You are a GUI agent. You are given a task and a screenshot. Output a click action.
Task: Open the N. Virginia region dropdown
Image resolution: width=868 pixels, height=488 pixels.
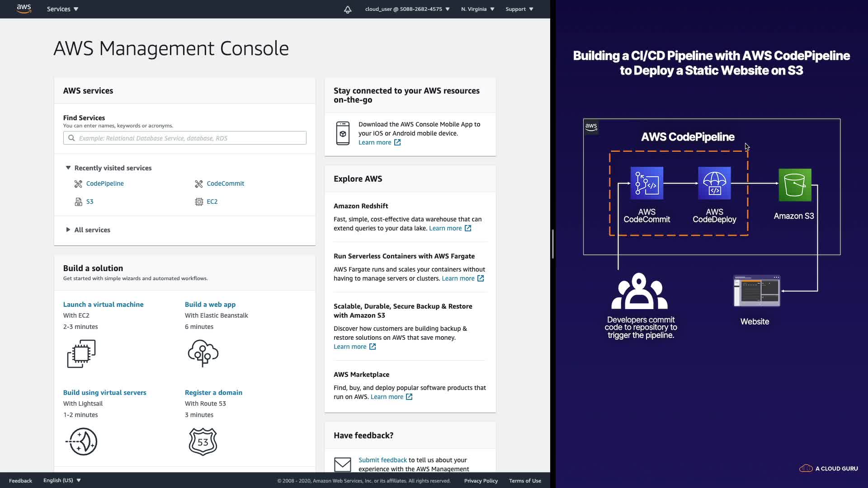pyautogui.click(x=477, y=9)
